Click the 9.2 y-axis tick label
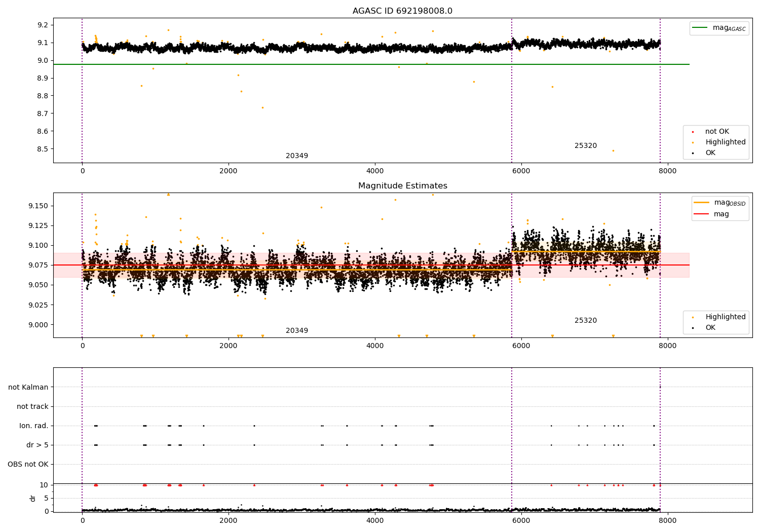This screenshot has height=532, width=760. click(x=43, y=25)
